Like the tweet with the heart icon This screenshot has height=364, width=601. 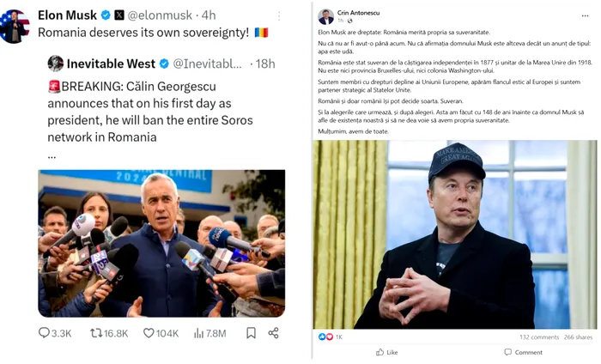pyautogui.click(x=149, y=333)
